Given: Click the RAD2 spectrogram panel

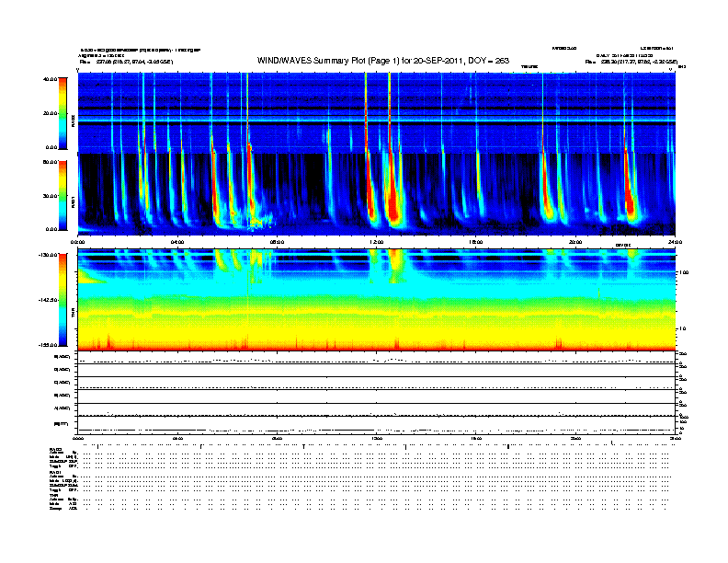Looking at the screenshot, I should (x=377, y=112).
